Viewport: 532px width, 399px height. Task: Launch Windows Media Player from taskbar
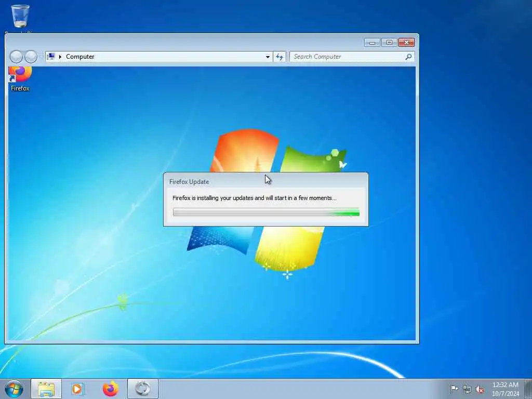point(77,389)
